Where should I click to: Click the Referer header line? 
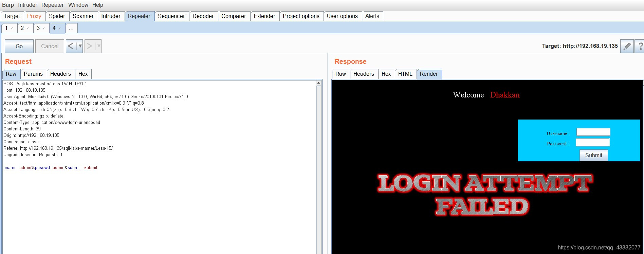(x=58, y=148)
